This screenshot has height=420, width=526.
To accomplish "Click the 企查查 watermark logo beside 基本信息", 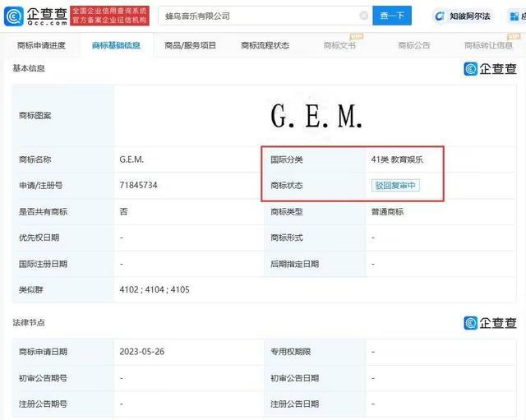I will pyautogui.click(x=491, y=69).
